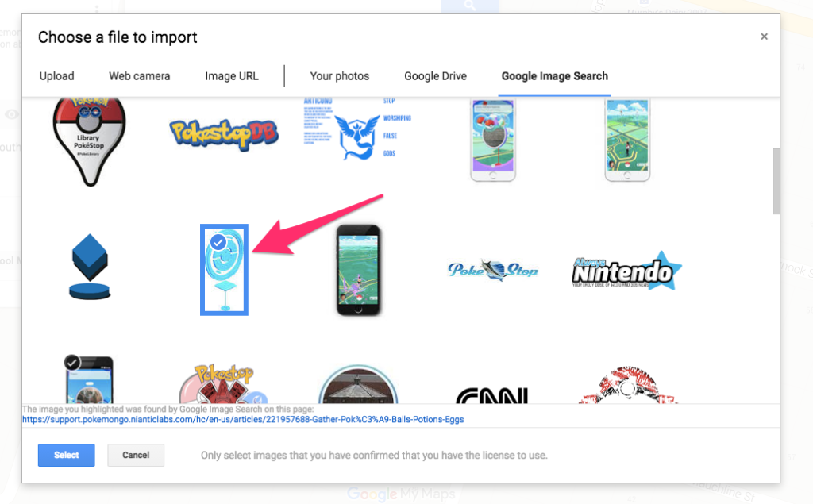Select the dark blue cube PokéStop icon
Image resolution: width=813 pixels, height=504 pixels.
[x=90, y=267]
